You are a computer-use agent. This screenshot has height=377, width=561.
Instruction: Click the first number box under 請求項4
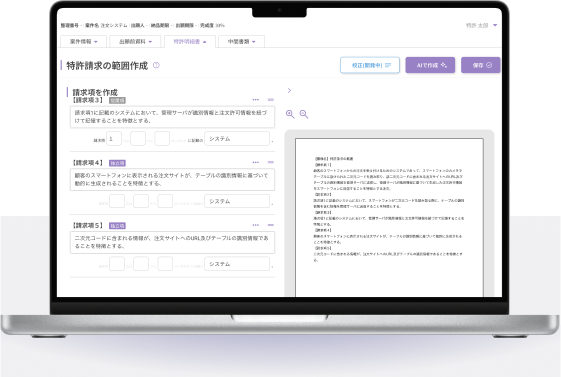point(117,201)
